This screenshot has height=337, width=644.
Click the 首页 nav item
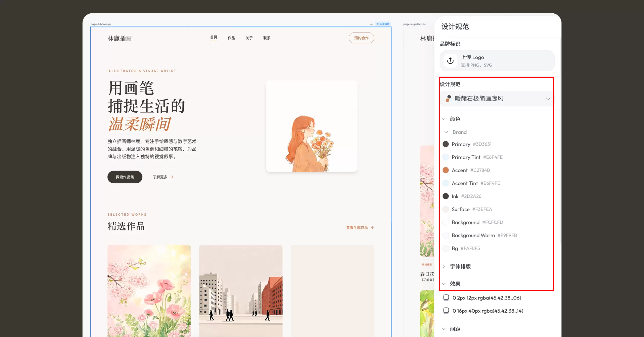[214, 37]
